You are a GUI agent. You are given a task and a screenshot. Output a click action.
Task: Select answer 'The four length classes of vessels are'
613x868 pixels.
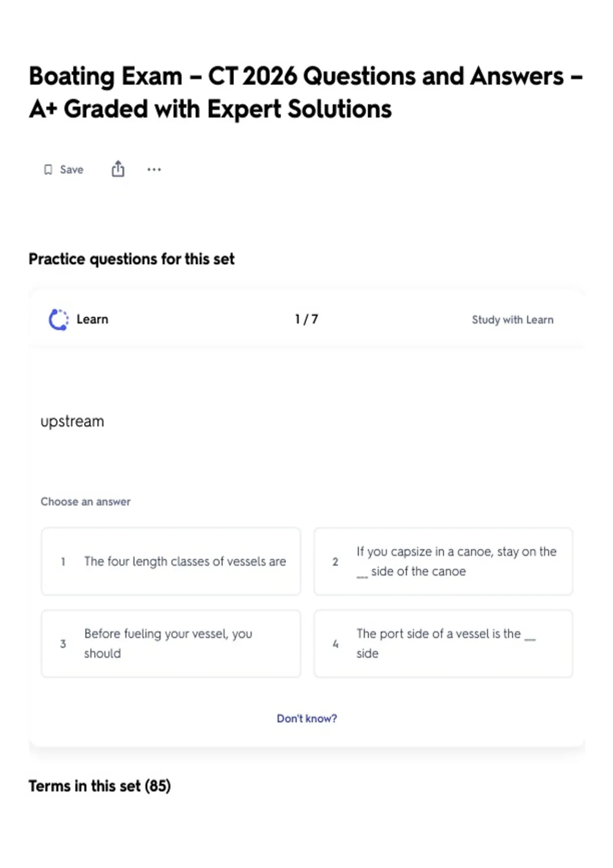(171, 561)
